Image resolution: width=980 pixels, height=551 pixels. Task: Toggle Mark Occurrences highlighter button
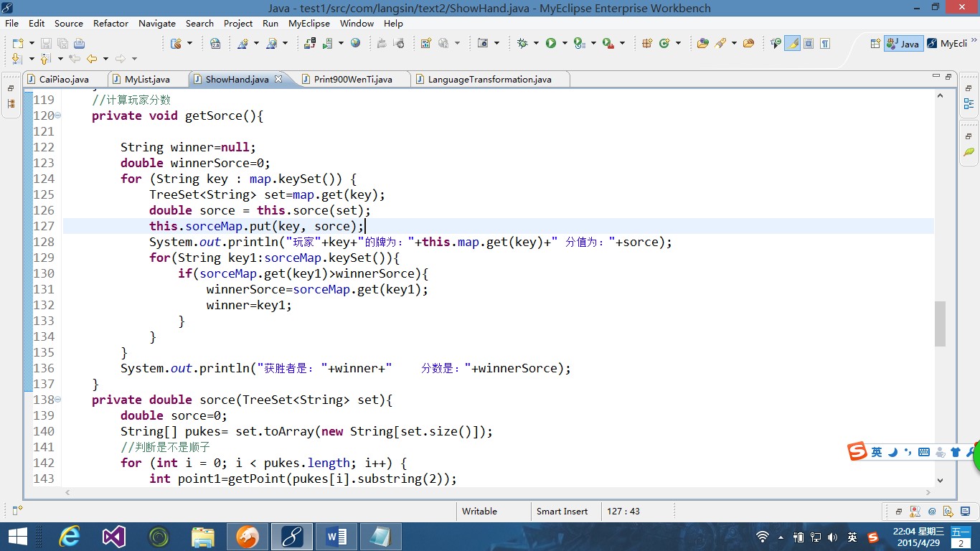(792, 43)
